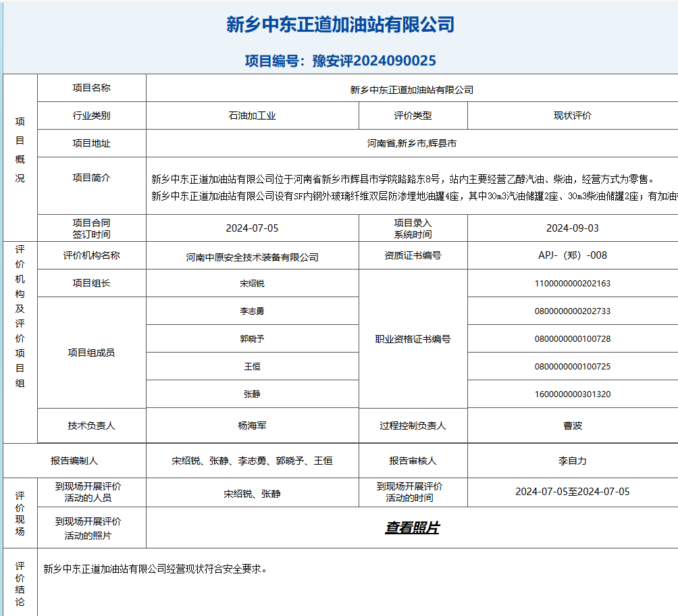Select the 石油加工业 industry value
Viewport: 678px width, 616px height.
[x=252, y=116]
